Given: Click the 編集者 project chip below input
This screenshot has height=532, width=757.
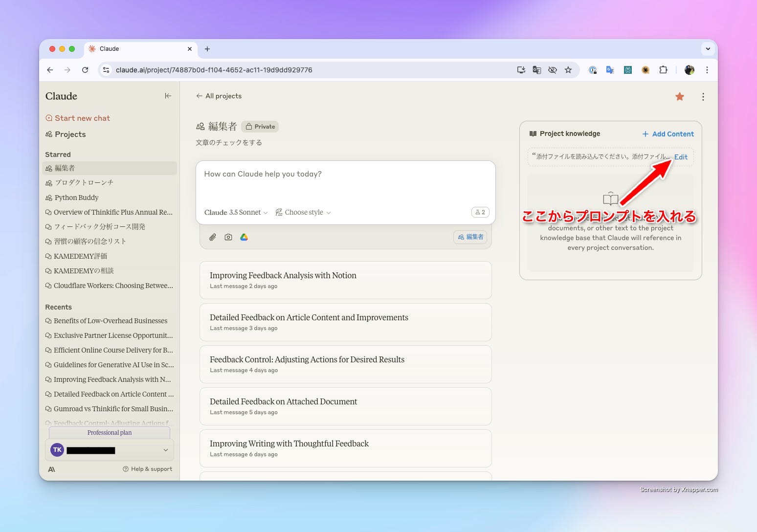Looking at the screenshot, I should coord(470,237).
